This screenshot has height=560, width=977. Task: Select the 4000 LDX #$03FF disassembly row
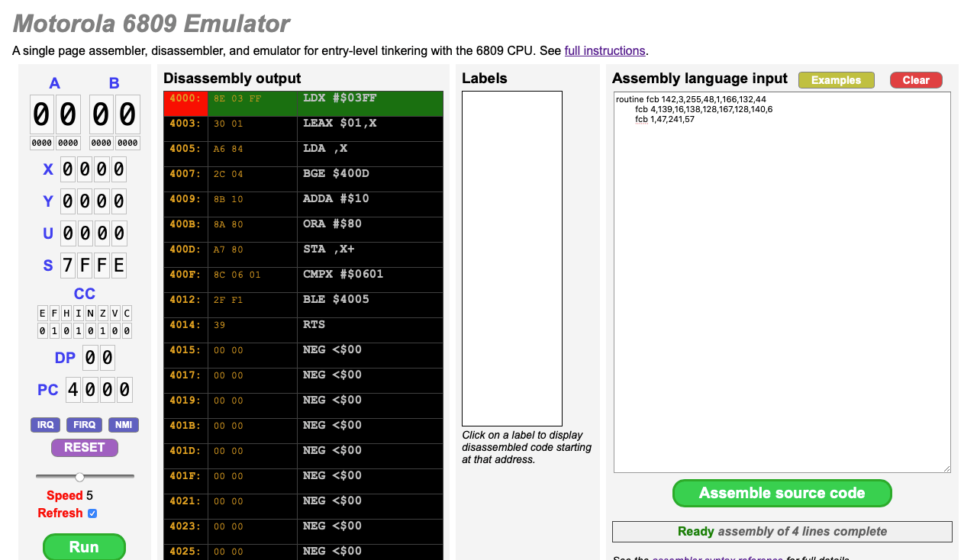[303, 104]
